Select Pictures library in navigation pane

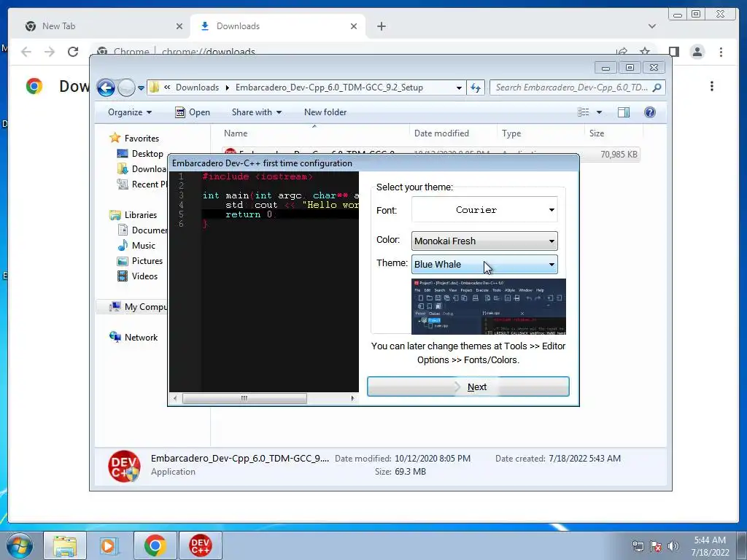(147, 261)
